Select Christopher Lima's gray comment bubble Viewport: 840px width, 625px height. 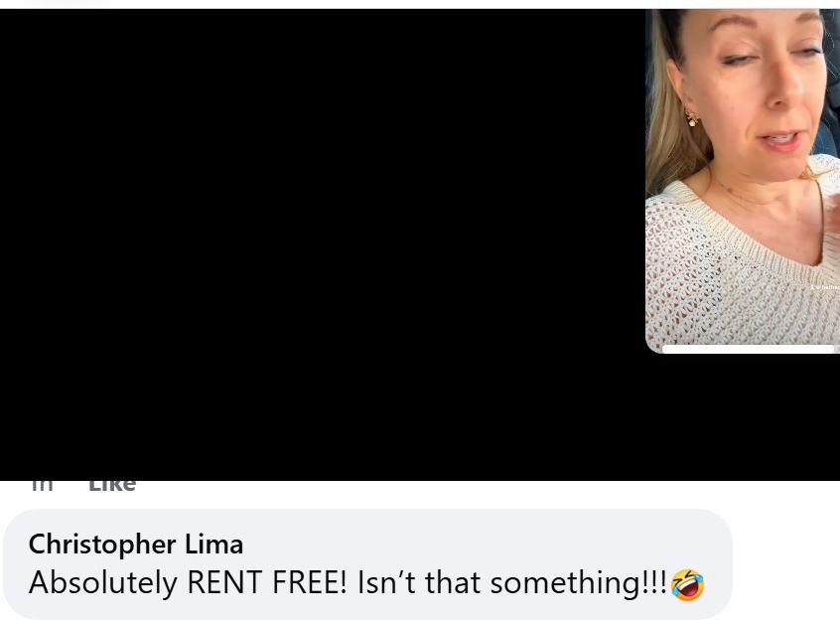click(367, 564)
